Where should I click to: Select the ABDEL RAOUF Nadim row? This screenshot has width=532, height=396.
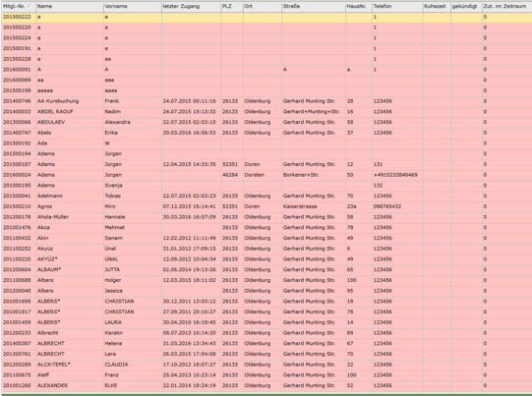266,112
